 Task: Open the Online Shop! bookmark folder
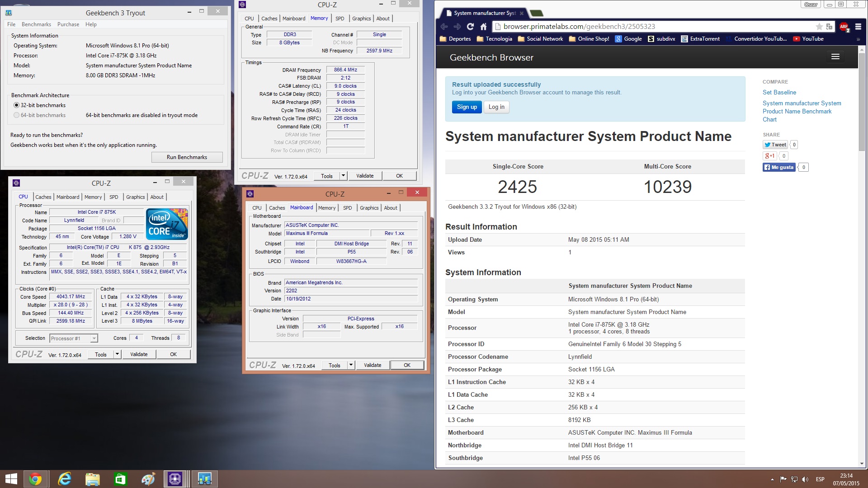pos(589,39)
